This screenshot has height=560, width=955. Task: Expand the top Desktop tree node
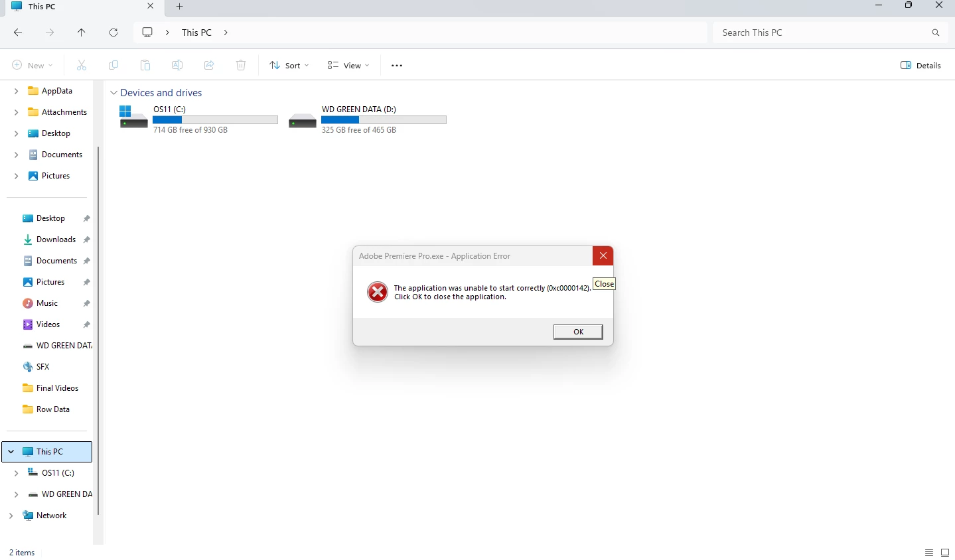click(x=16, y=133)
